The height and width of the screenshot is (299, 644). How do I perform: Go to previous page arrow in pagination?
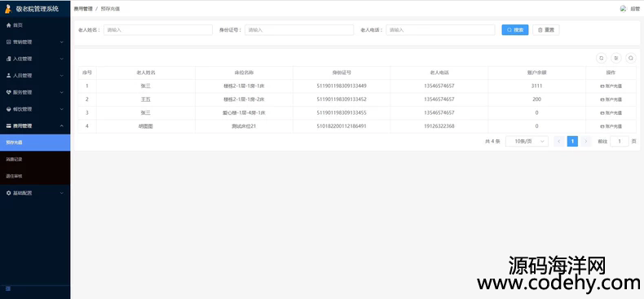pos(558,141)
